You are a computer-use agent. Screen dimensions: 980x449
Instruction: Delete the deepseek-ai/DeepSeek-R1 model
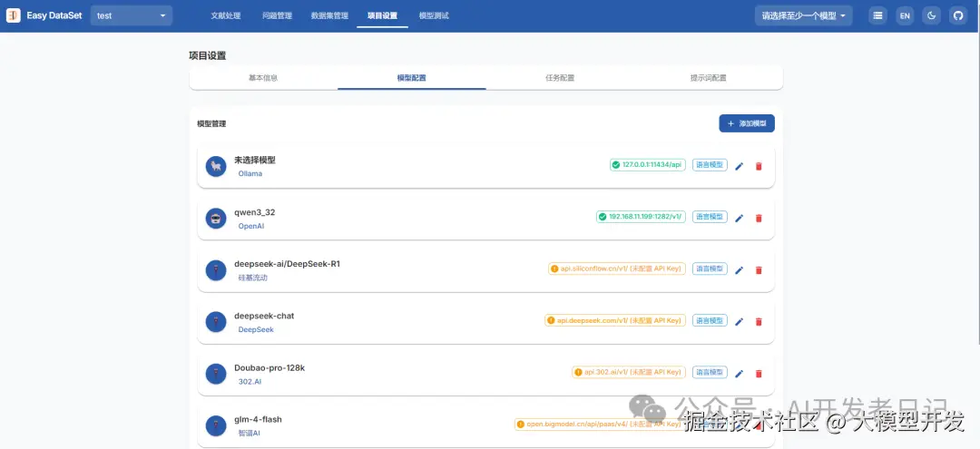click(x=759, y=269)
